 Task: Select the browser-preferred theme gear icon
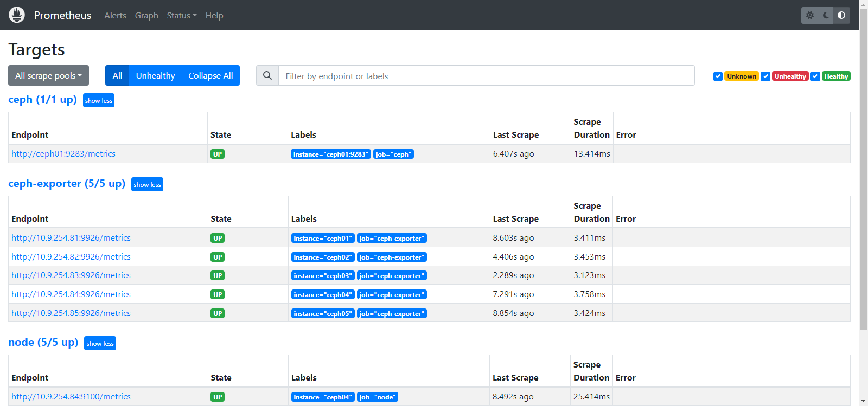(810, 15)
